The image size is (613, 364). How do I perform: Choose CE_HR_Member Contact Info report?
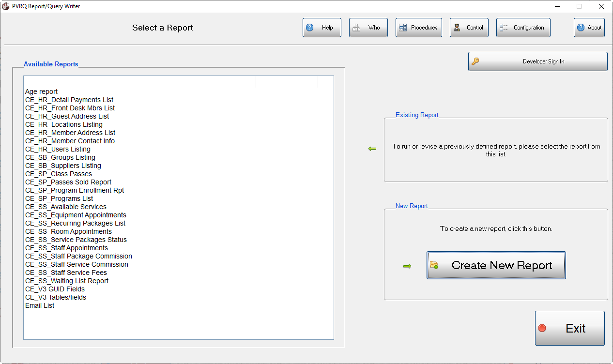(70, 141)
